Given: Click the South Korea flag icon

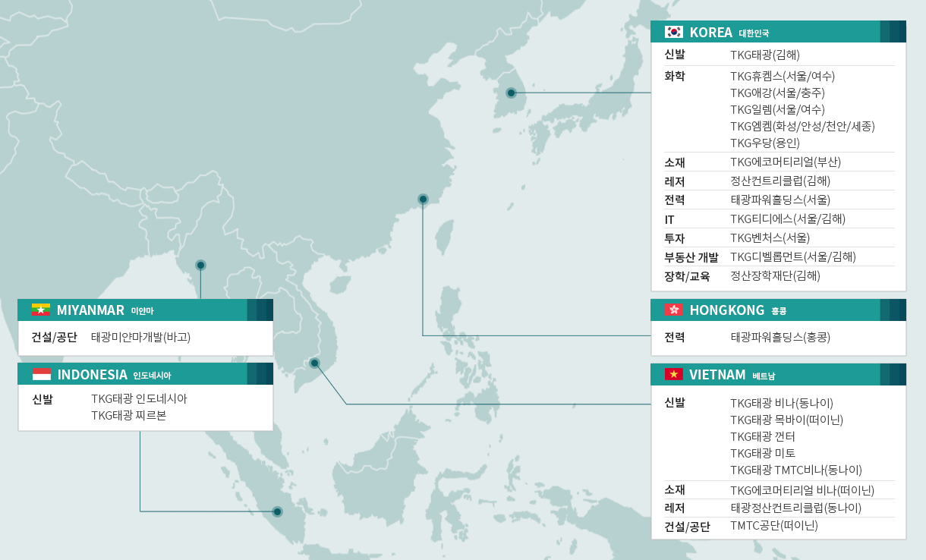Looking at the screenshot, I should click(673, 32).
